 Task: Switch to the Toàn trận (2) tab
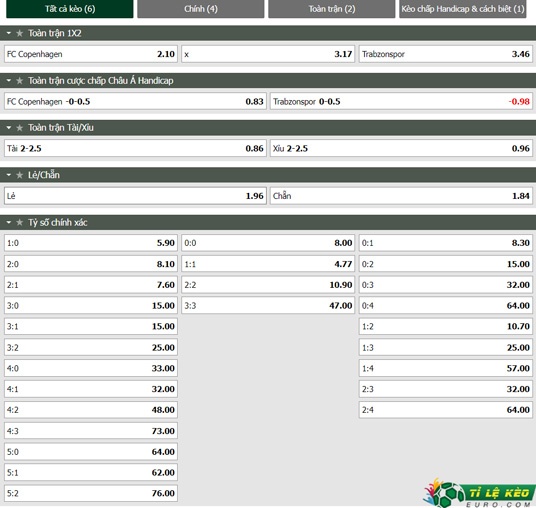[332, 9]
